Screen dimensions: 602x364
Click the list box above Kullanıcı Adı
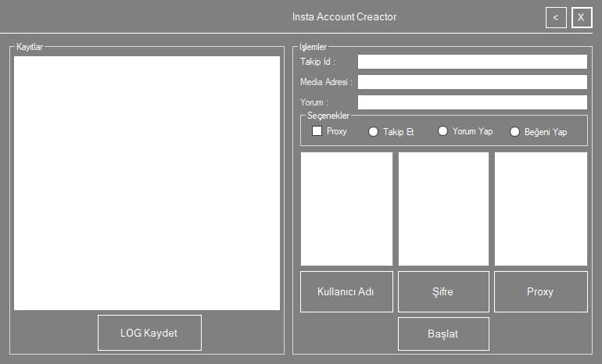point(346,209)
